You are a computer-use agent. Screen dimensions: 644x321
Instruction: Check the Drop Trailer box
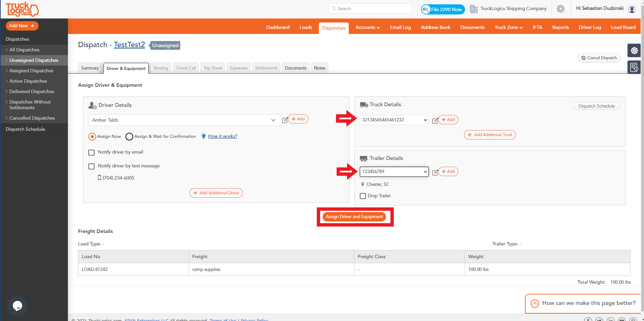363,196
